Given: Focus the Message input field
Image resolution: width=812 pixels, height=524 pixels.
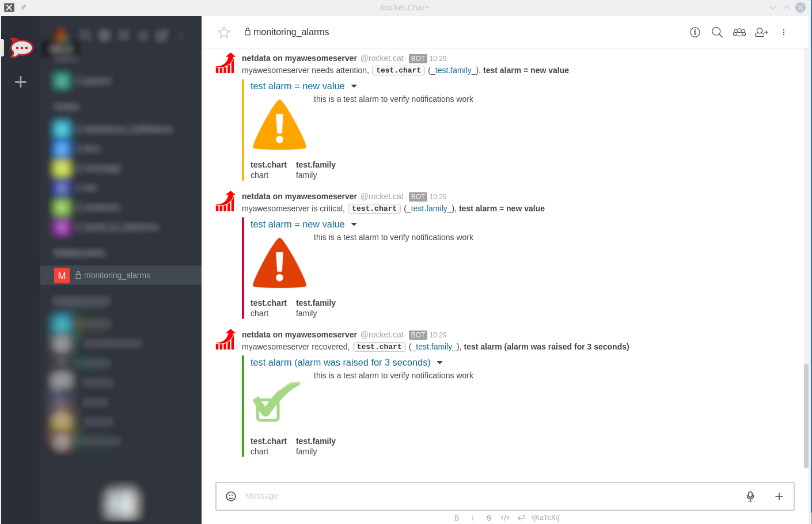Looking at the screenshot, I should tap(490, 496).
